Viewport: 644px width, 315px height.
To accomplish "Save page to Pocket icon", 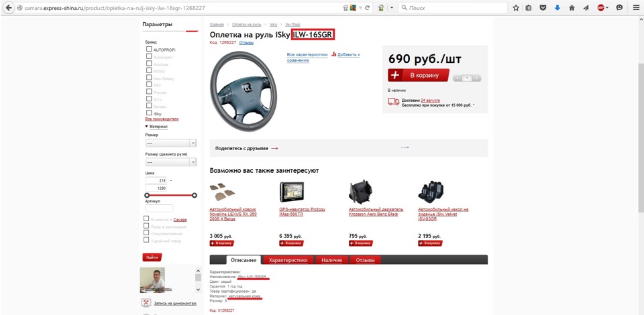I will (543, 8).
